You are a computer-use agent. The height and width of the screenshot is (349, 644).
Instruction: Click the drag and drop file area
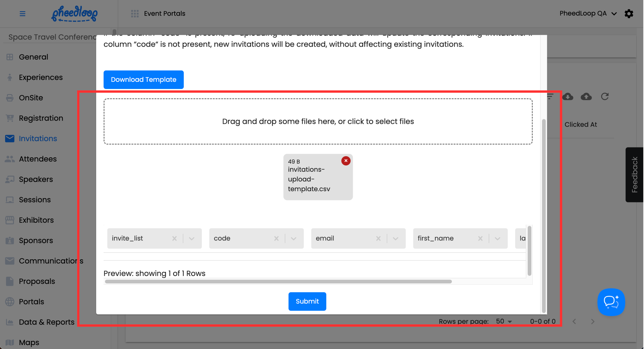click(x=318, y=121)
